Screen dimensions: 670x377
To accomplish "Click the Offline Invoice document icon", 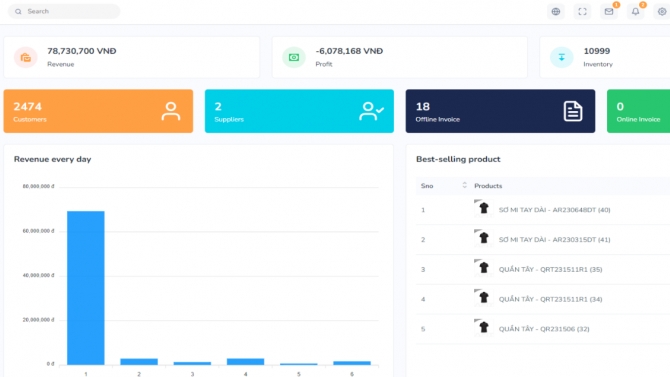I will tap(573, 111).
